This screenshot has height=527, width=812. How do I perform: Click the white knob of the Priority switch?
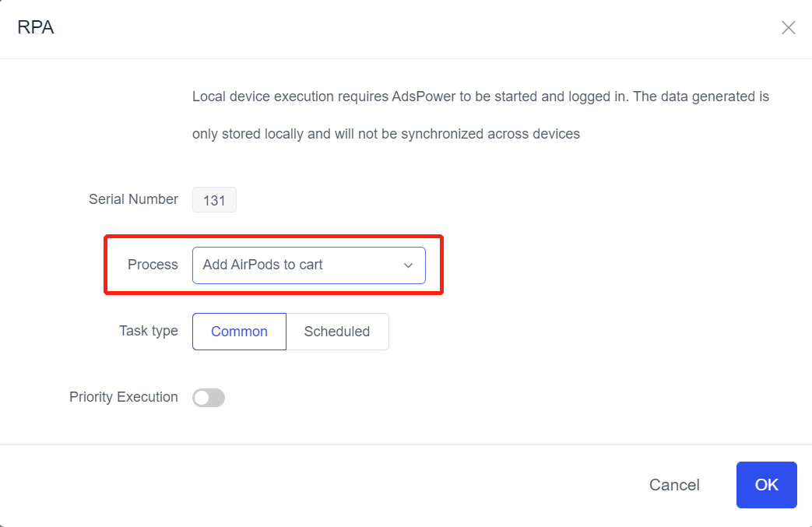(202, 398)
